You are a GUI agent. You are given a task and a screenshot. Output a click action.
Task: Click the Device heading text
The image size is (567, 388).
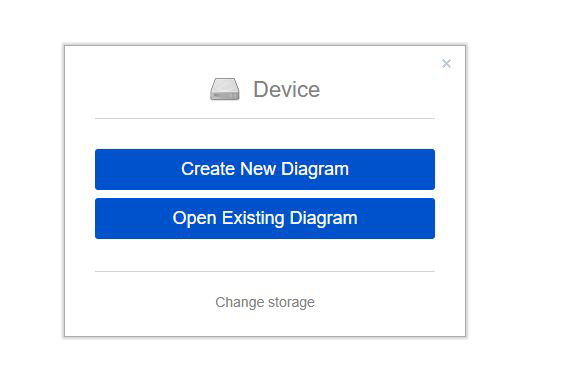pos(286,89)
